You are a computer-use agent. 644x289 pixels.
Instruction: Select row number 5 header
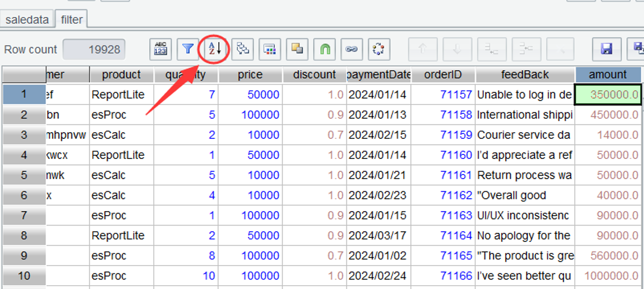(23, 175)
